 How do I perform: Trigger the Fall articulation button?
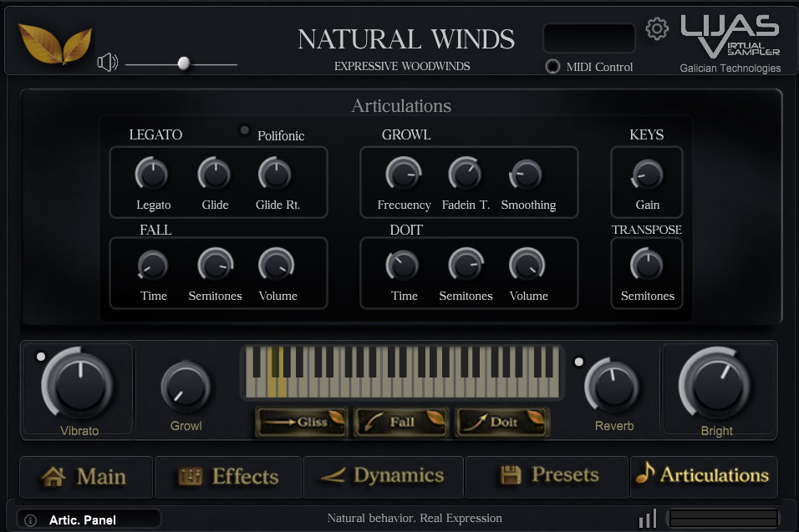[401, 422]
